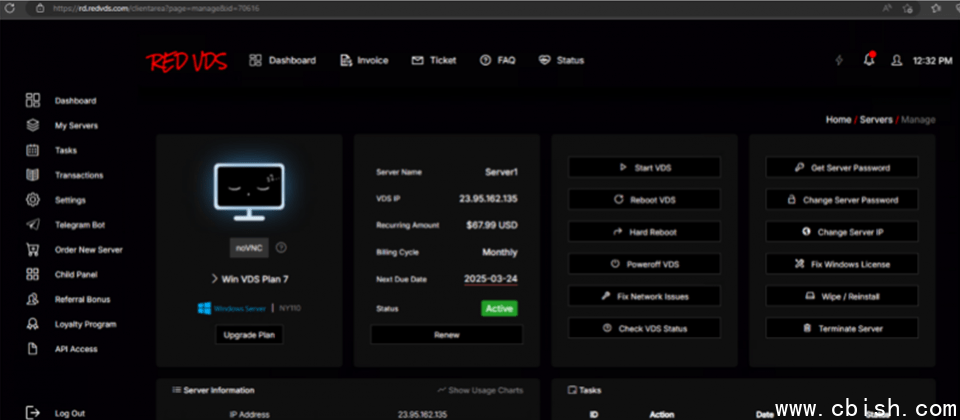Click the noVNC help question mark icon

(x=281, y=247)
